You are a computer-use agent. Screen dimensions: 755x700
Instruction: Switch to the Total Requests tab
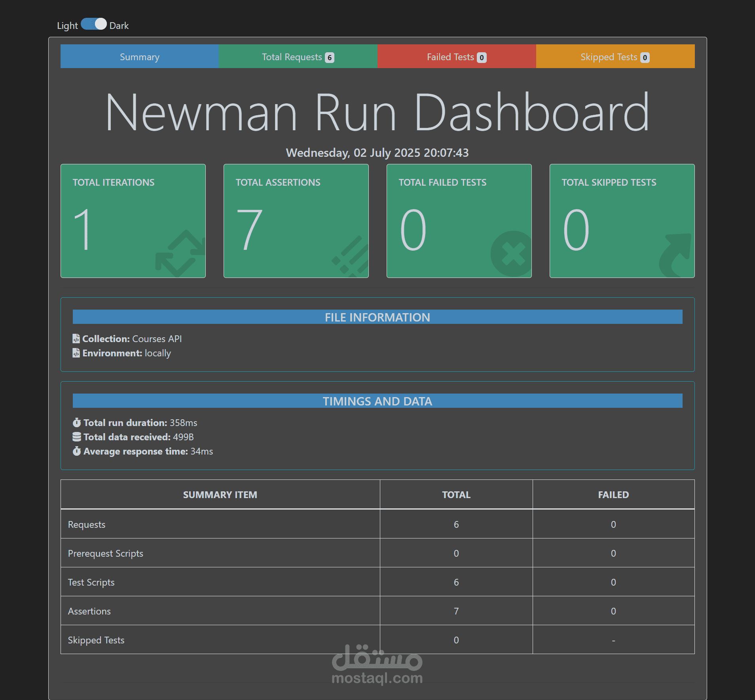298,57
